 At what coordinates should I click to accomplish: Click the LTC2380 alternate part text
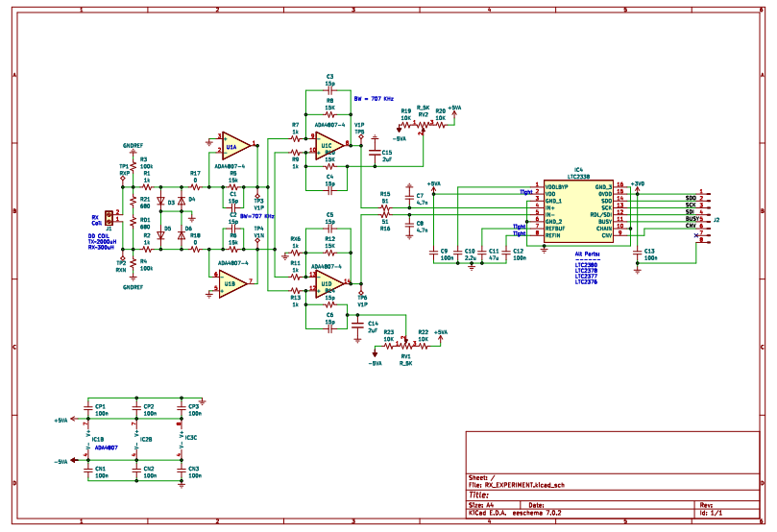click(x=586, y=265)
